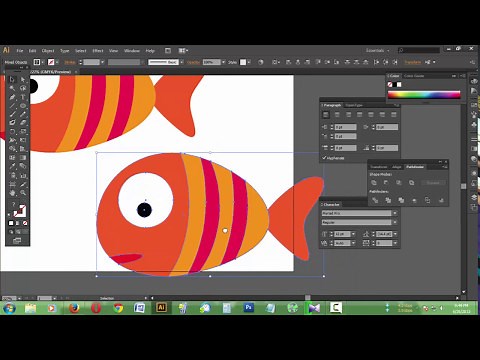Select the Zoom tool

pos(23,193)
